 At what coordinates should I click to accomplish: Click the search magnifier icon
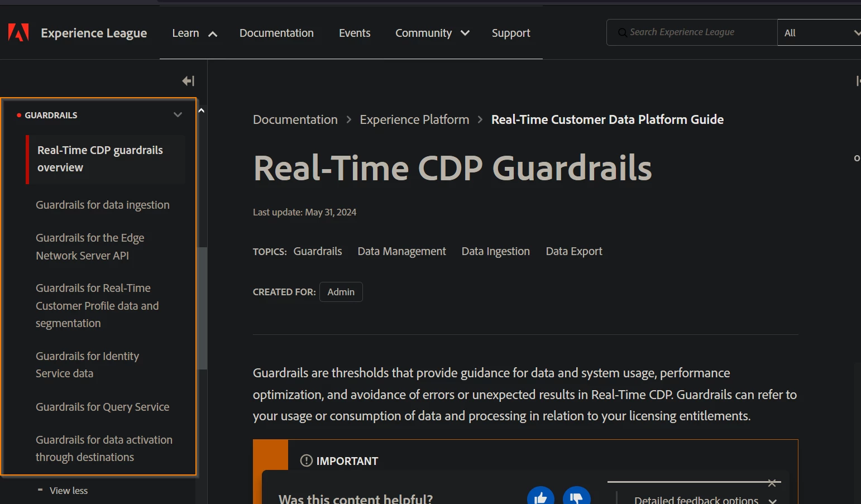tap(622, 32)
